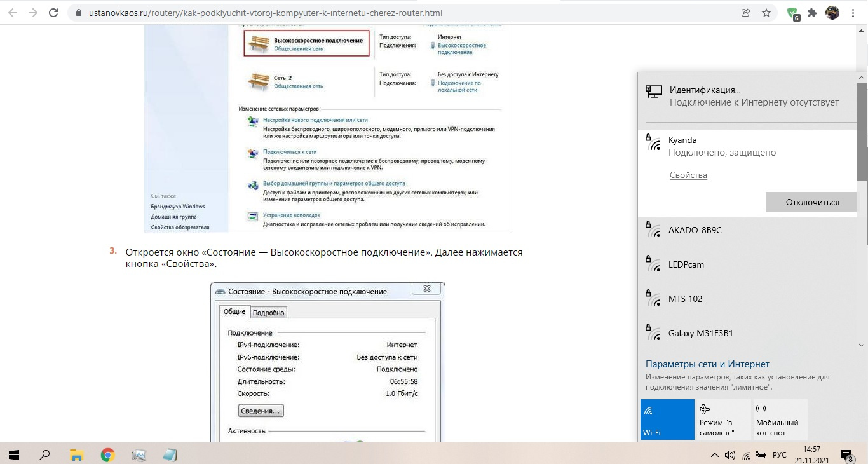Screen dimensions: 868x464
Task: Click Сеть 2 network name
Action: click(283, 78)
